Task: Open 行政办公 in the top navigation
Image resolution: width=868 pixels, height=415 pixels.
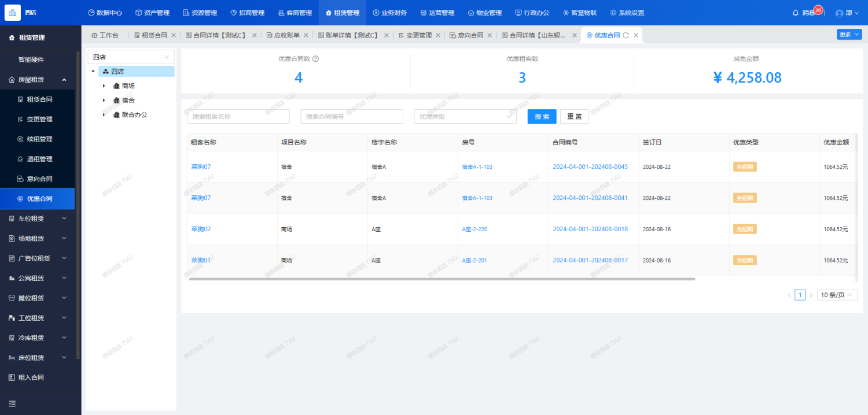Action: 532,13
